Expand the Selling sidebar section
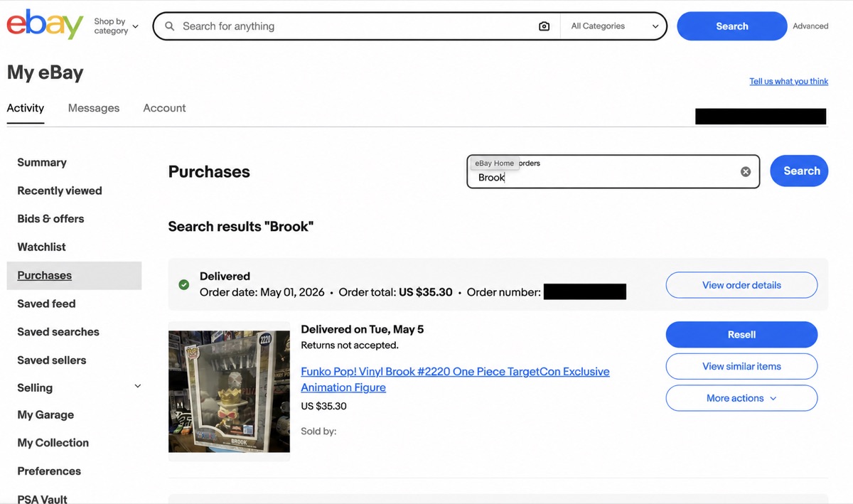Viewport: 853px width, 504px height. pos(138,387)
